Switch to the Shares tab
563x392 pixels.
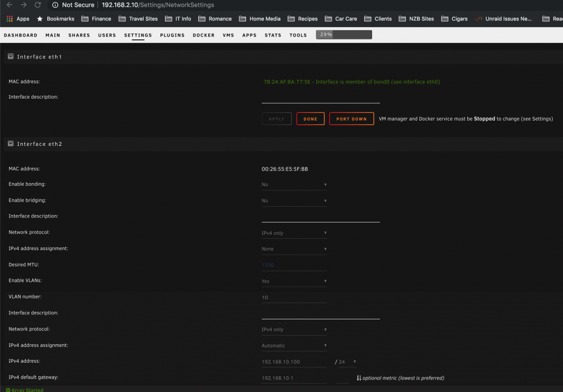79,35
